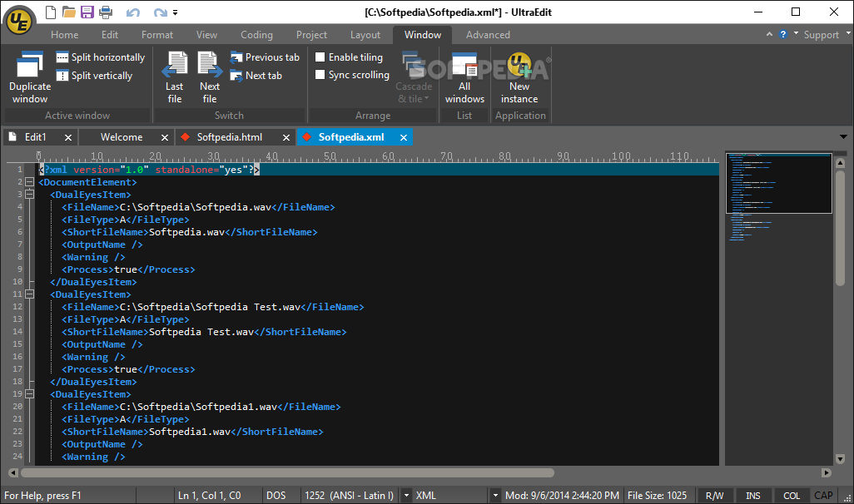The height and width of the screenshot is (504, 854).
Task: Close the Softpedia.html tab
Action: [286, 138]
